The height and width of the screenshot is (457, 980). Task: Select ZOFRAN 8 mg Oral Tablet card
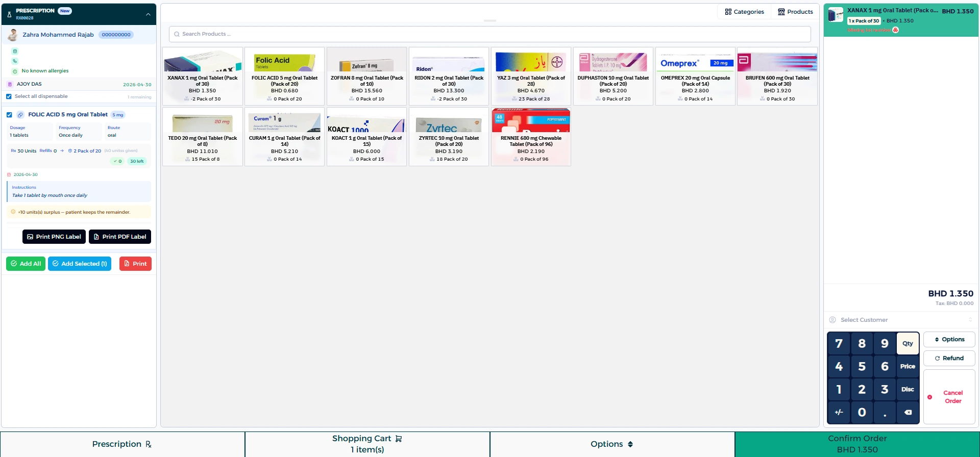tap(367, 77)
